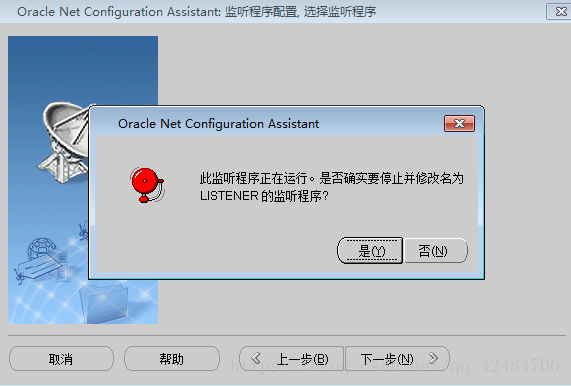This screenshot has width=571, height=386.
Task: Confirm with the 是(Y) button
Action: tap(370, 251)
